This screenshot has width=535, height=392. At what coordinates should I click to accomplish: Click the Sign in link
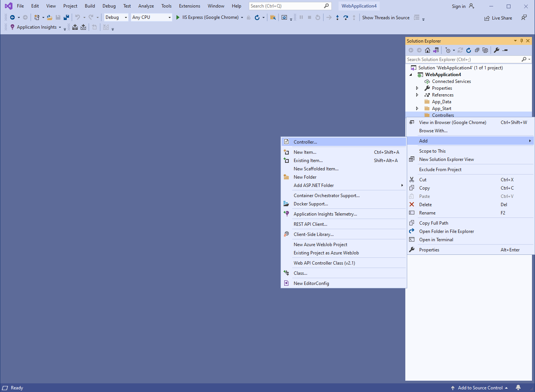pyautogui.click(x=458, y=6)
